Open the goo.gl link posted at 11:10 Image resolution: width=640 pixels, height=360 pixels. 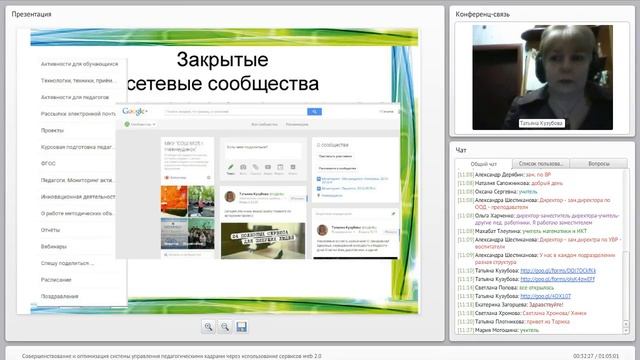click(x=558, y=271)
